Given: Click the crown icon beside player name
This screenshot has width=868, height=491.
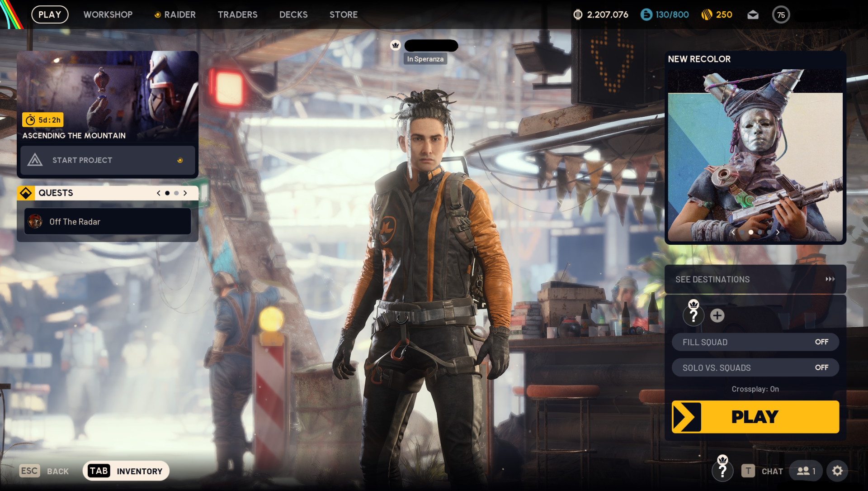Looking at the screenshot, I should pyautogui.click(x=396, y=45).
